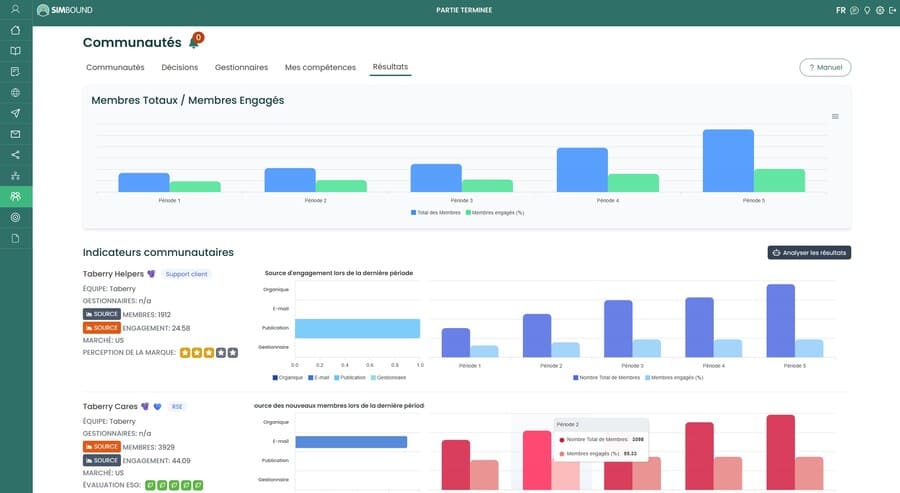Select the communities people icon in sidebar
The width and height of the screenshot is (900, 493).
click(15, 196)
